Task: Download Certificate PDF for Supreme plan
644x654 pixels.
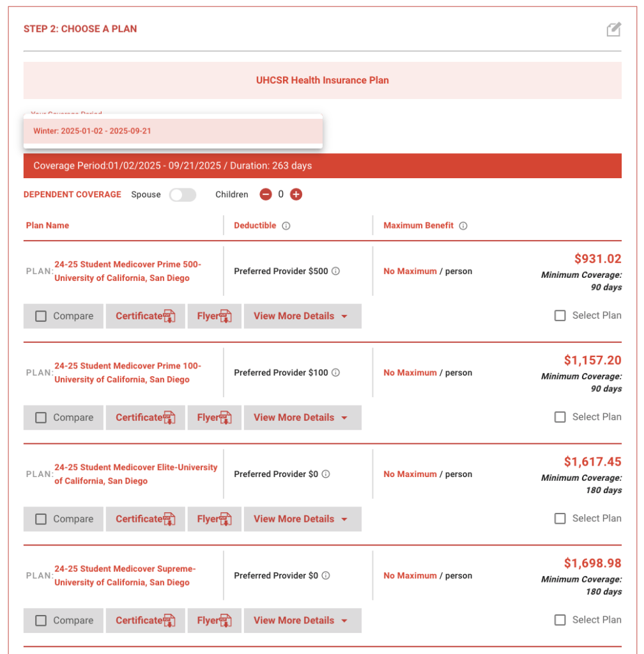Action: coord(145,620)
